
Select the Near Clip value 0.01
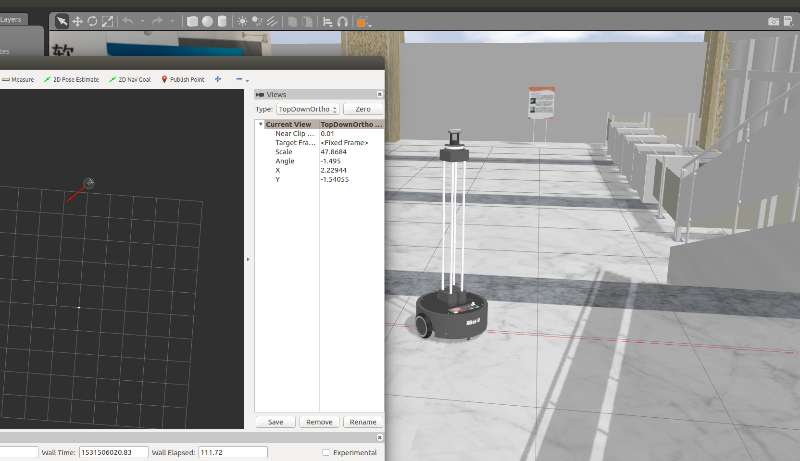[327, 134]
